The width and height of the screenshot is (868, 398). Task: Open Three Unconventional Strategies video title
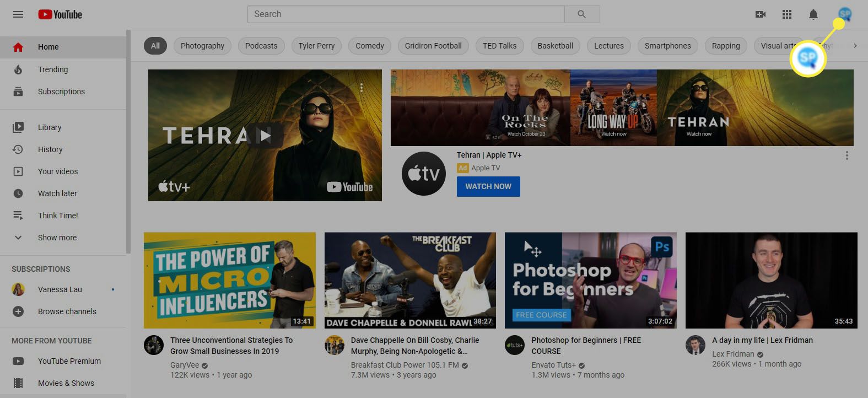(231, 346)
